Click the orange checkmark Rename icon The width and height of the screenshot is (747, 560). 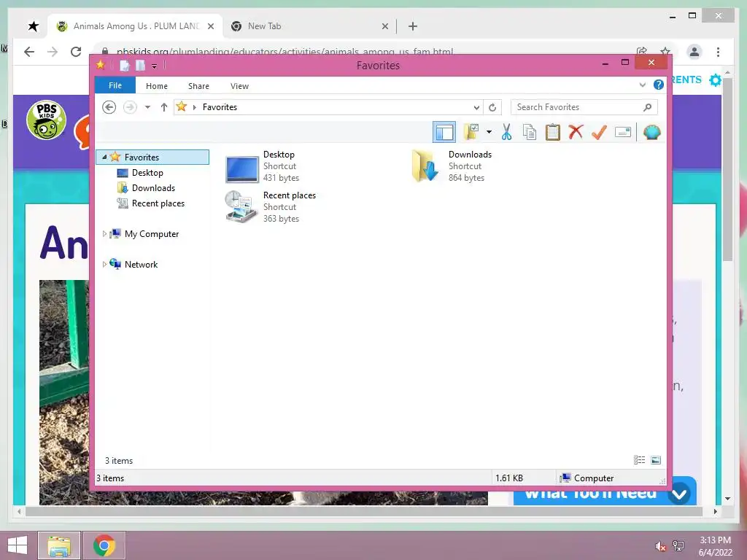599,132
